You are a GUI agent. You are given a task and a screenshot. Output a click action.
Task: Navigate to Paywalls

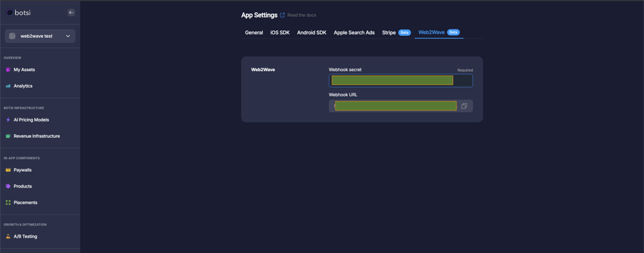[23, 170]
